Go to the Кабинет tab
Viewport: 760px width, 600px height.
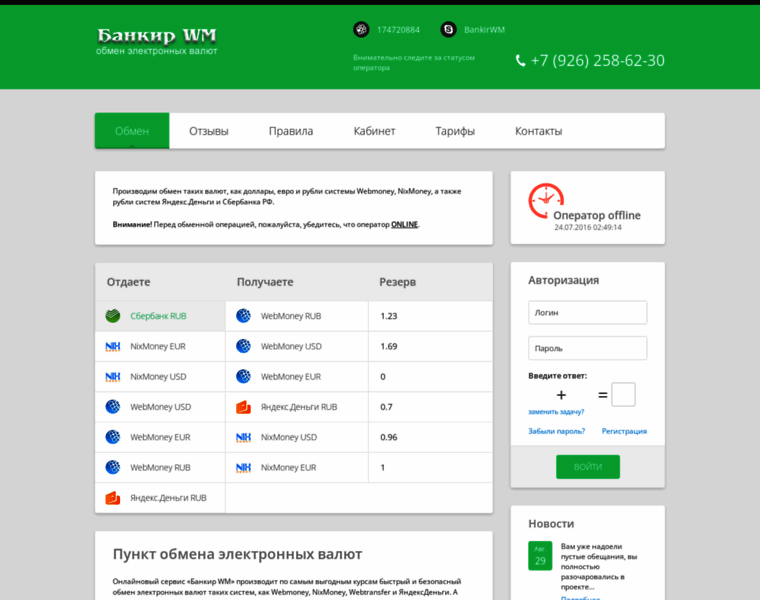coord(374,131)
